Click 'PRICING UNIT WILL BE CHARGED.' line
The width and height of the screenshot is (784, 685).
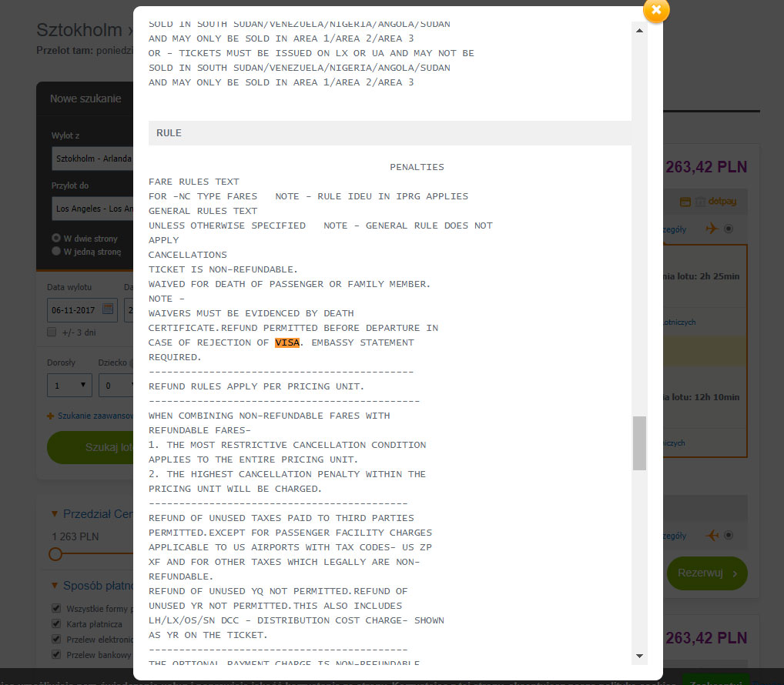tap(235, 489)
